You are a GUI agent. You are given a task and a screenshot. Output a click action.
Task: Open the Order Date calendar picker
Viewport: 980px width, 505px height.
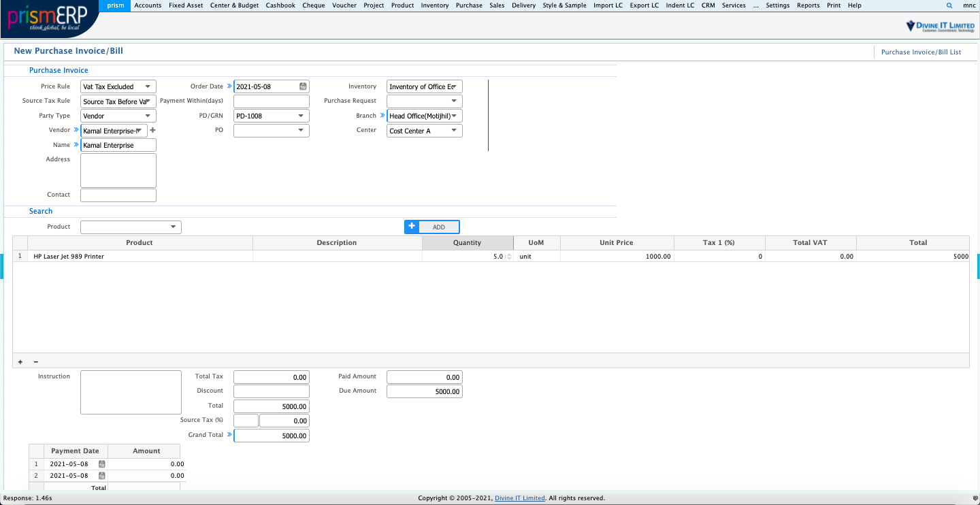tap(302, 86)
